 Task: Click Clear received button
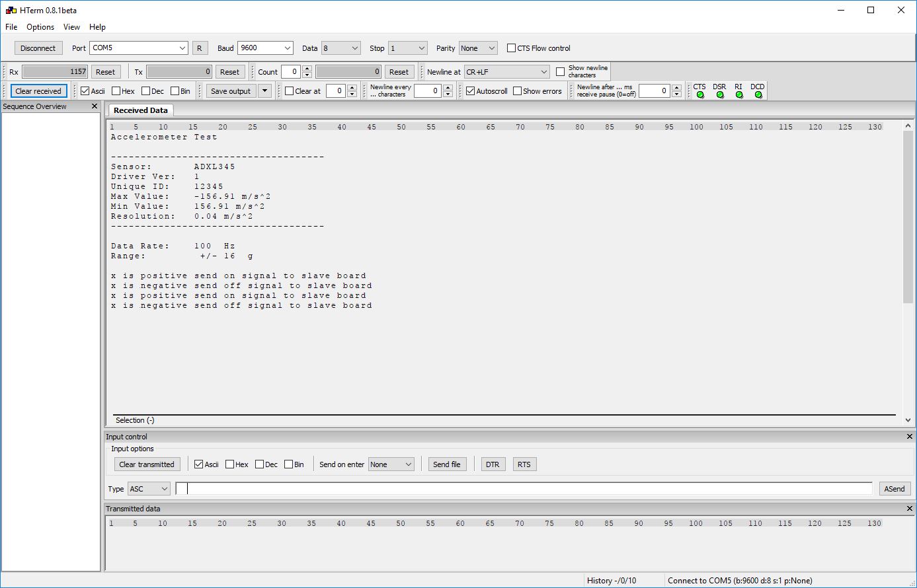pos(38,91)
